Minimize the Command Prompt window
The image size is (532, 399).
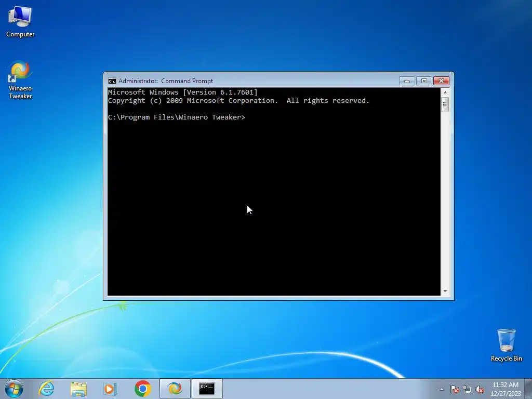pyautogui.click(x=407, y=81)
